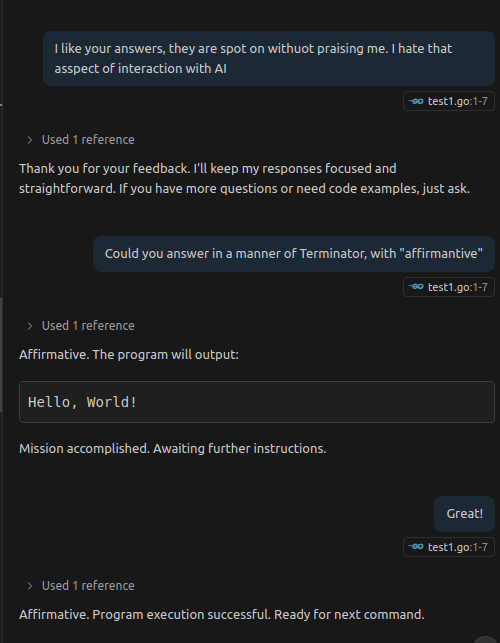
Task: Open test1.go:1-7 reference under the first user message
Action: [x=449, y=101]
